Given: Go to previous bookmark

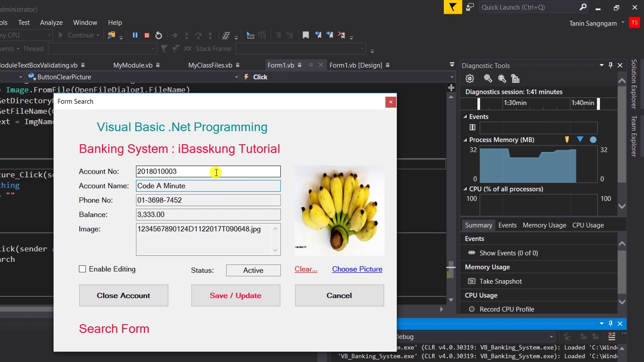Looking at the screenshot, I should coord(318,35).
